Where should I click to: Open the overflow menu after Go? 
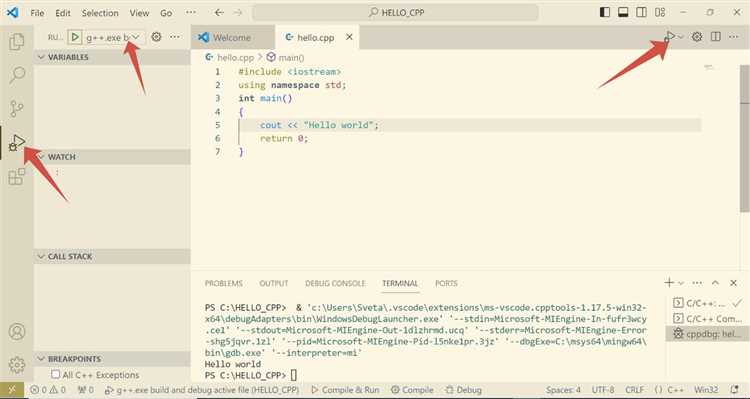[191, 13]
